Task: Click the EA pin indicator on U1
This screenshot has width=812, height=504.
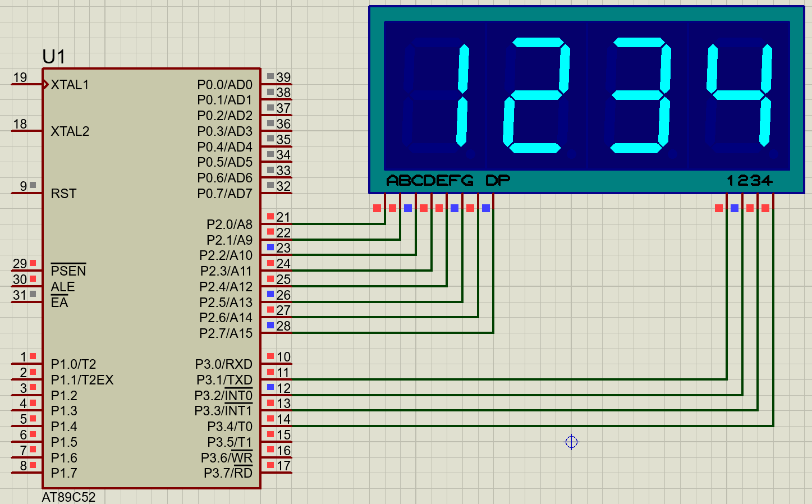Action: point(32,294)
